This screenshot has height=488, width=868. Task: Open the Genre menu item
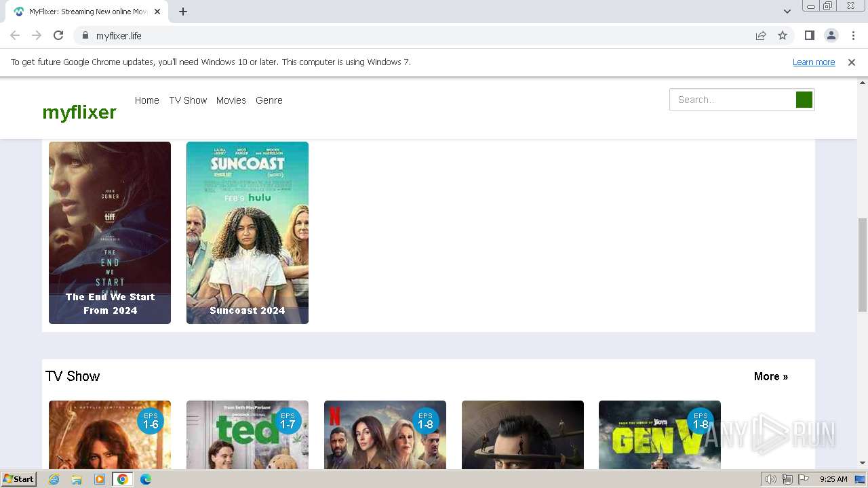269,100
